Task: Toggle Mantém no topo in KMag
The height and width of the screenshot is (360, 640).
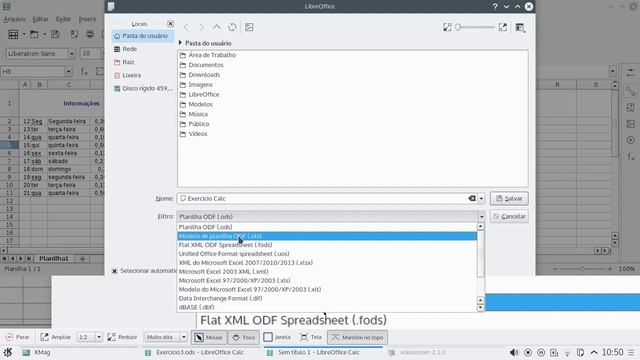Action: pos(357,337)
